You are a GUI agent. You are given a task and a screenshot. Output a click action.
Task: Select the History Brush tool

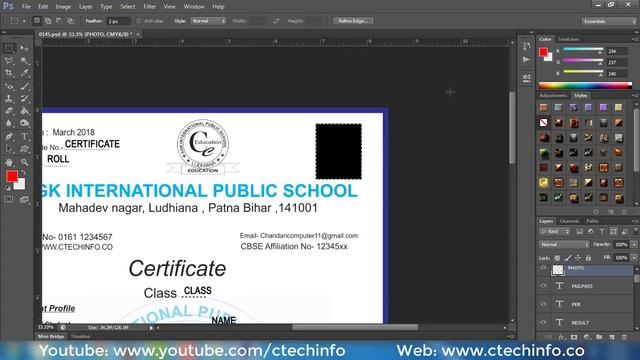tap(24, 98)
